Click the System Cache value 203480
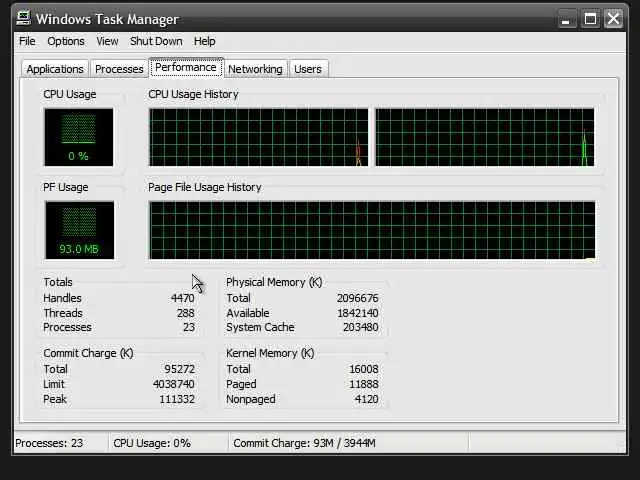This screenshot has height=480, width=640. (360, 327)
